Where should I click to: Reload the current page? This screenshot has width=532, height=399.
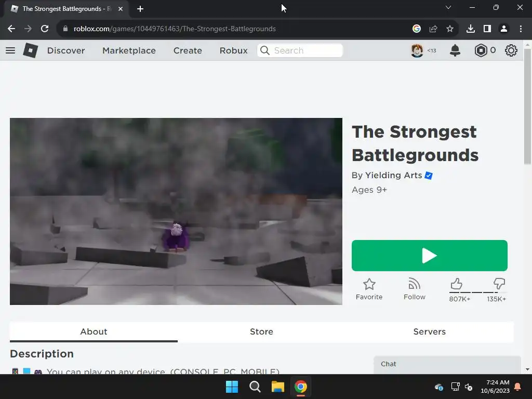coord(45,29)
